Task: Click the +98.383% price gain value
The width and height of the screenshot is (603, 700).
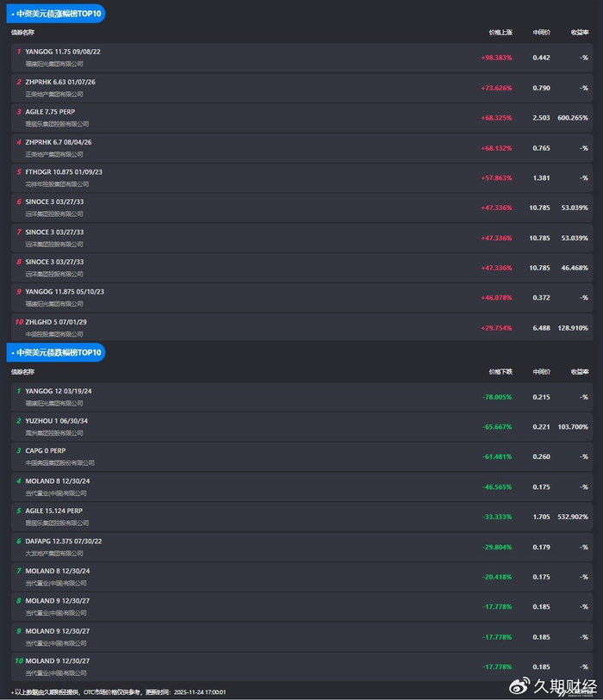Action: click(496, 58)
